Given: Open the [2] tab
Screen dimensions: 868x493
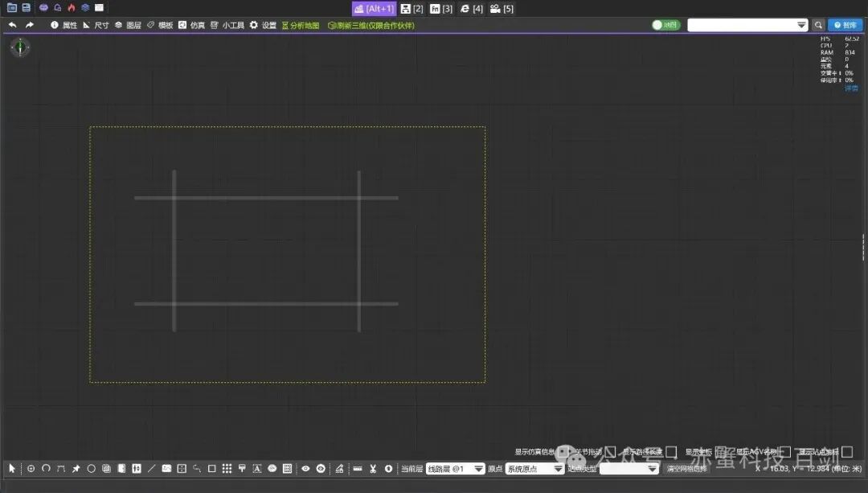Looking at the screenshot, I should point(411,8).
